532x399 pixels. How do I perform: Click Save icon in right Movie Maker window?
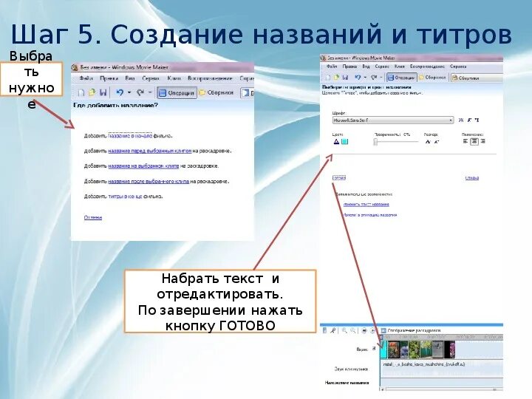[x=345, y=78]
